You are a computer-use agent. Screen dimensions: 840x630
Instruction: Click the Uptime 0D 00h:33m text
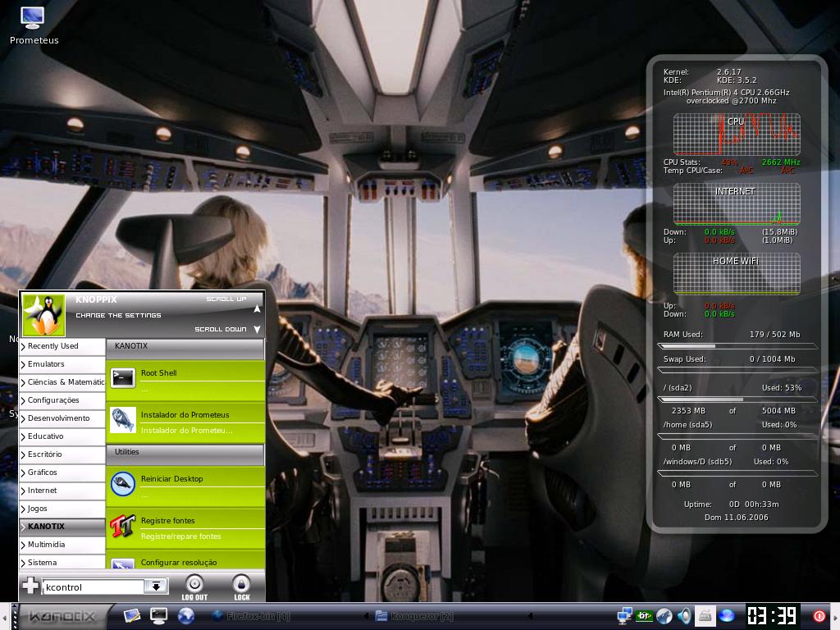pyautogui.click(x=731, y=504)
